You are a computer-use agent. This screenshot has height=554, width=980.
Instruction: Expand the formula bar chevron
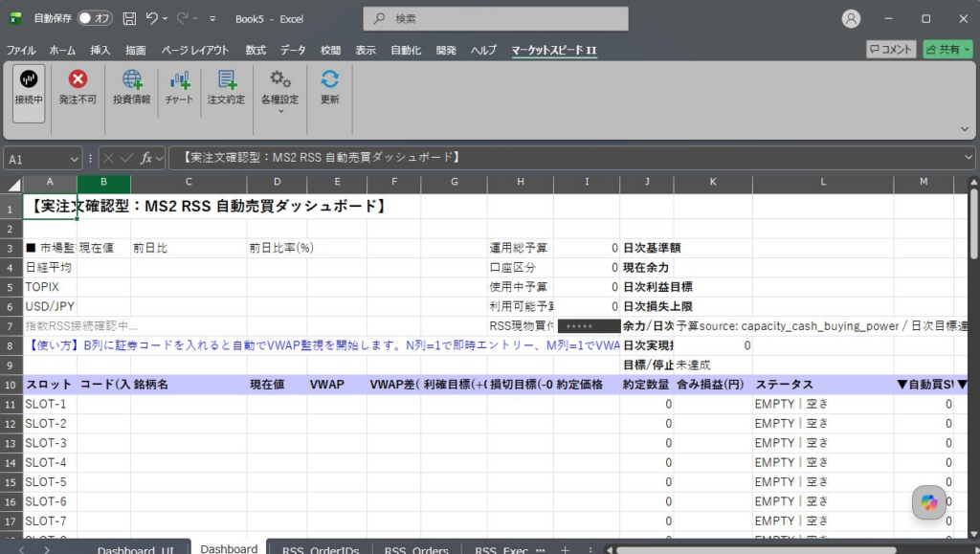pyautogui.click(x=969, y=157)
